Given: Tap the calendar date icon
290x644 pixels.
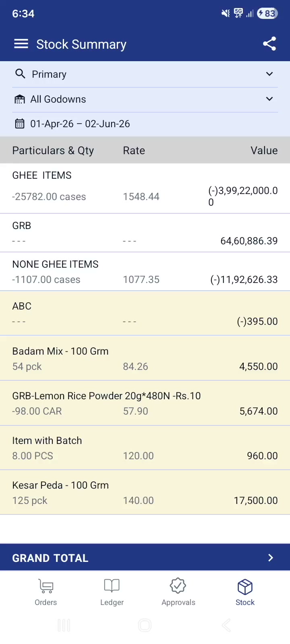Looking at the screenshot, I should (19, 124).
